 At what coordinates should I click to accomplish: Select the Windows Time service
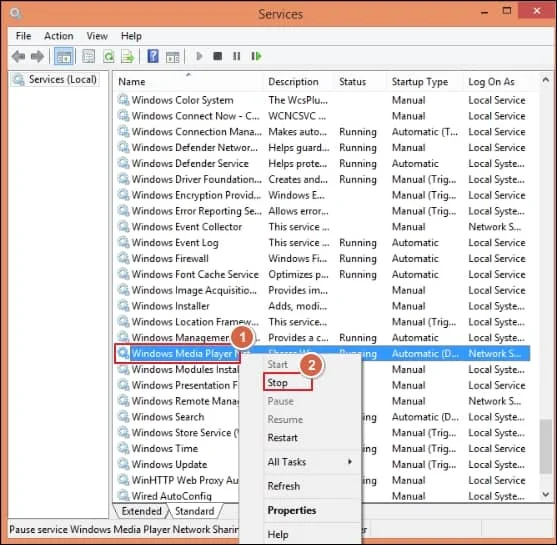point(178,448)
